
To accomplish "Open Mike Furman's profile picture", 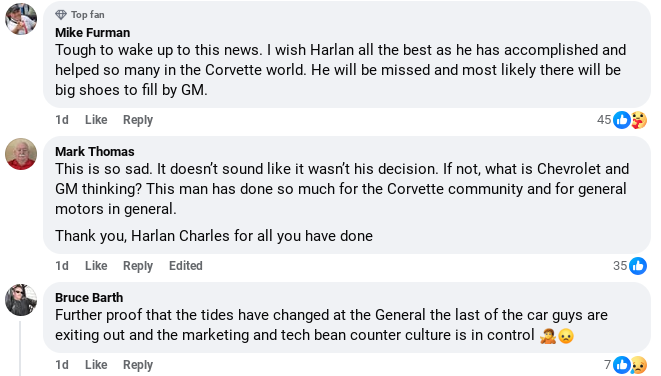I will click(x=21, y=19).
